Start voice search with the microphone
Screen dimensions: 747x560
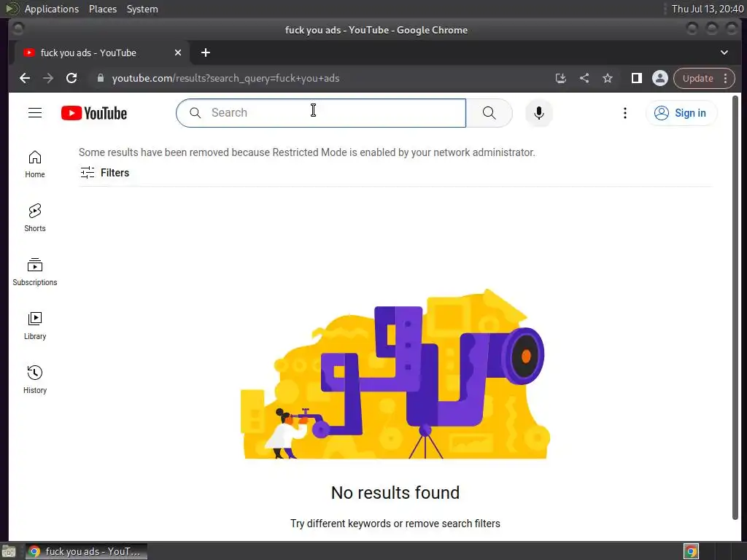[539, 113]
